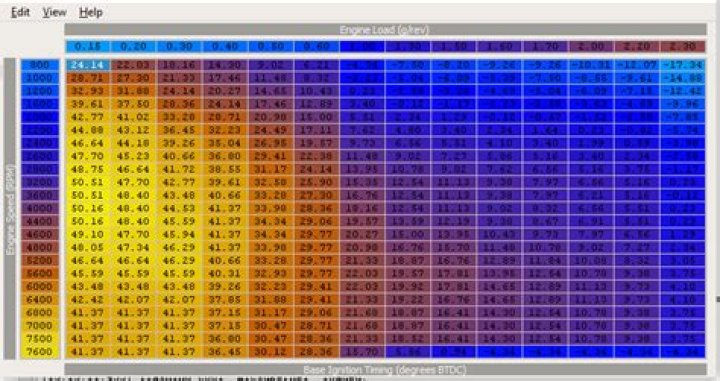
Task: Click the 32.93 cell in the 1200 row
Action: click(x=87, y=91)
